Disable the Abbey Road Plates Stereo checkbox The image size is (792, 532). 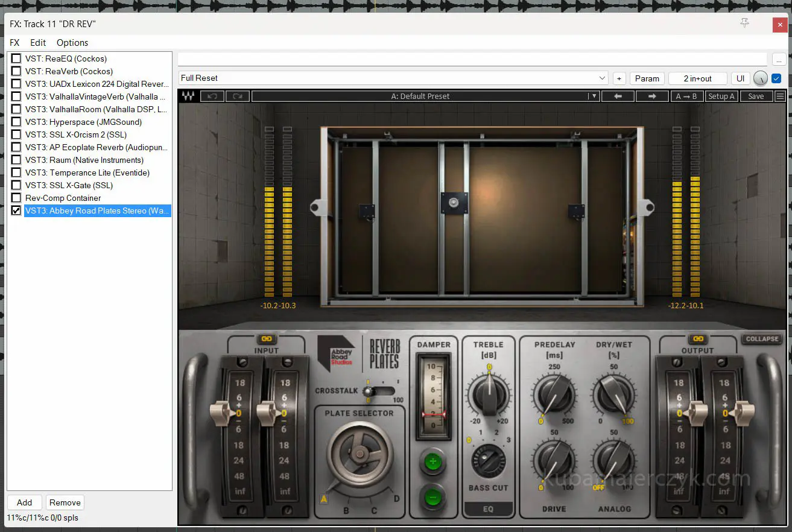click(16, 211)
